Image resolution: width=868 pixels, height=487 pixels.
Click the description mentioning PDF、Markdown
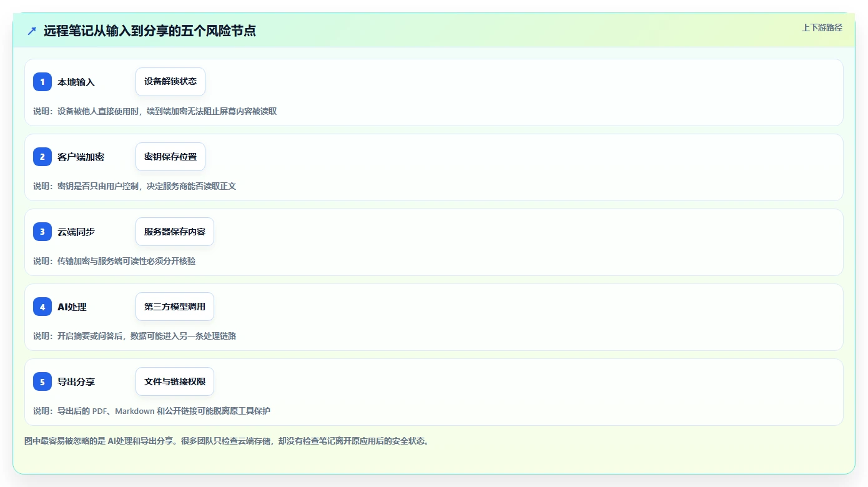coord(152,411)
